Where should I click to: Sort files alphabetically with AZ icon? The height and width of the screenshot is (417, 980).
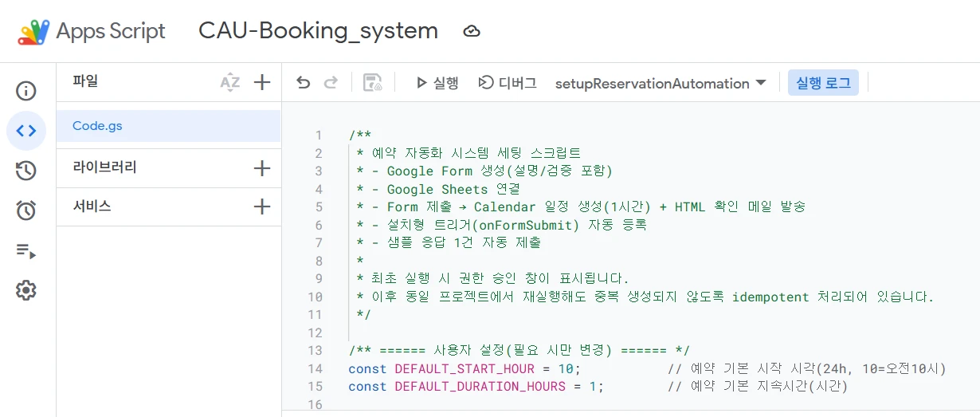pos(229,82)
